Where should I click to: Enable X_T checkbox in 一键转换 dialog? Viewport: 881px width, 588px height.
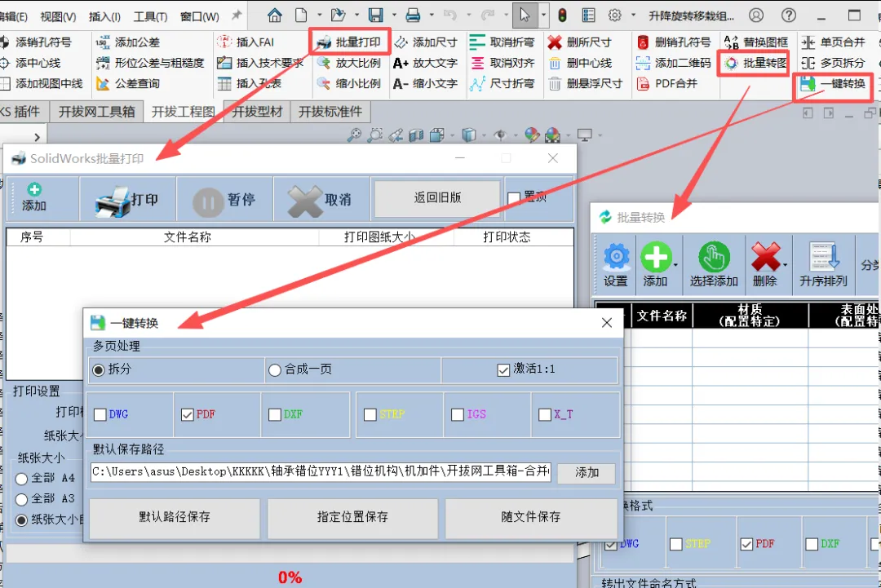(x=545, y=414)
